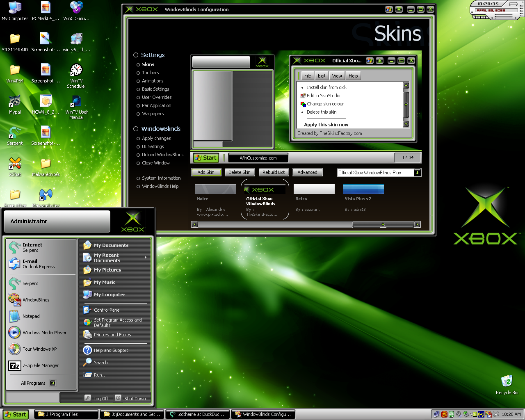Open the File menu in skin preview
Screen dimensions: 525x420
308,76
